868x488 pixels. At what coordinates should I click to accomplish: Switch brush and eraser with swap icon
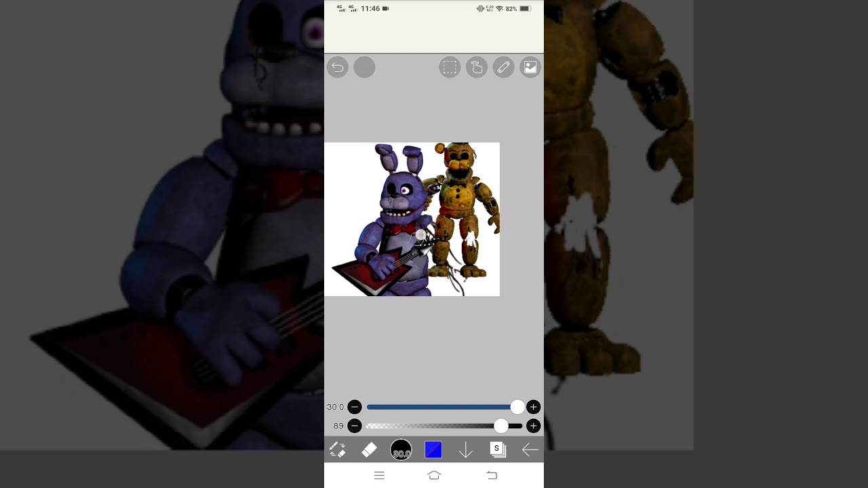pos(337,449)
